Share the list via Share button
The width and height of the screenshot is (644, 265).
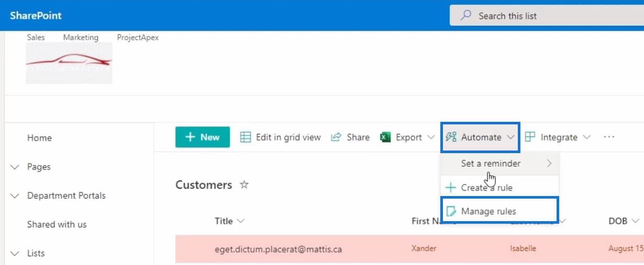point(350,137)
